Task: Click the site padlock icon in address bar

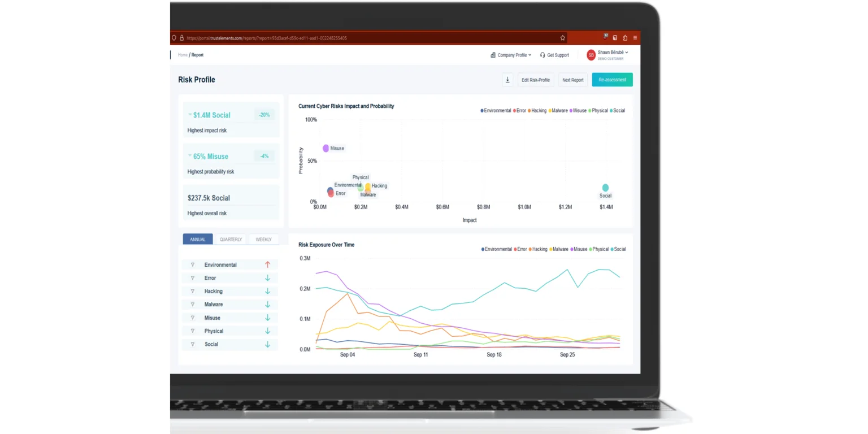Action: point(181,38)
